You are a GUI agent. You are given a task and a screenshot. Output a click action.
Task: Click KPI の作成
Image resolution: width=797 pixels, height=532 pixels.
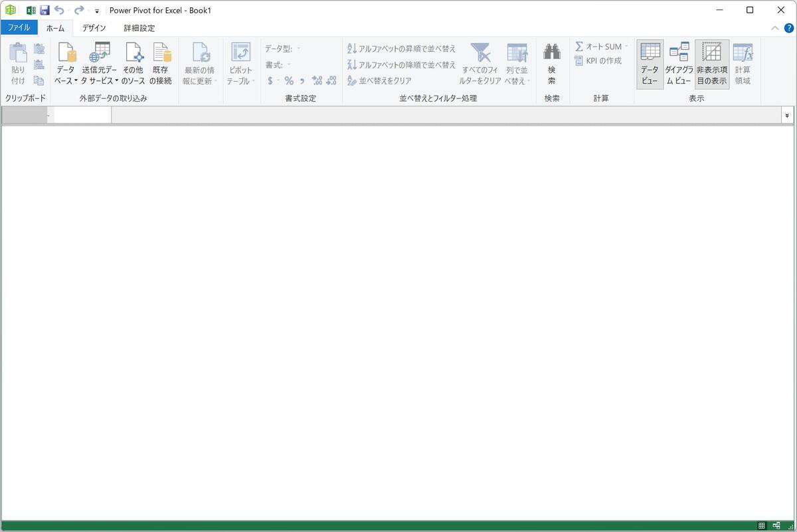598,60
